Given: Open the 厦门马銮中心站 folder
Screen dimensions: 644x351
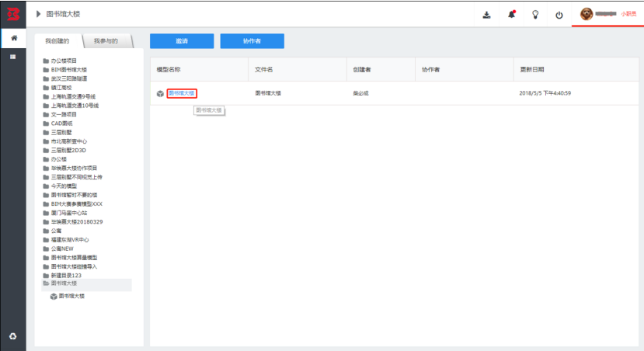Looking at the screenshot, I should [x=69, y=213].
